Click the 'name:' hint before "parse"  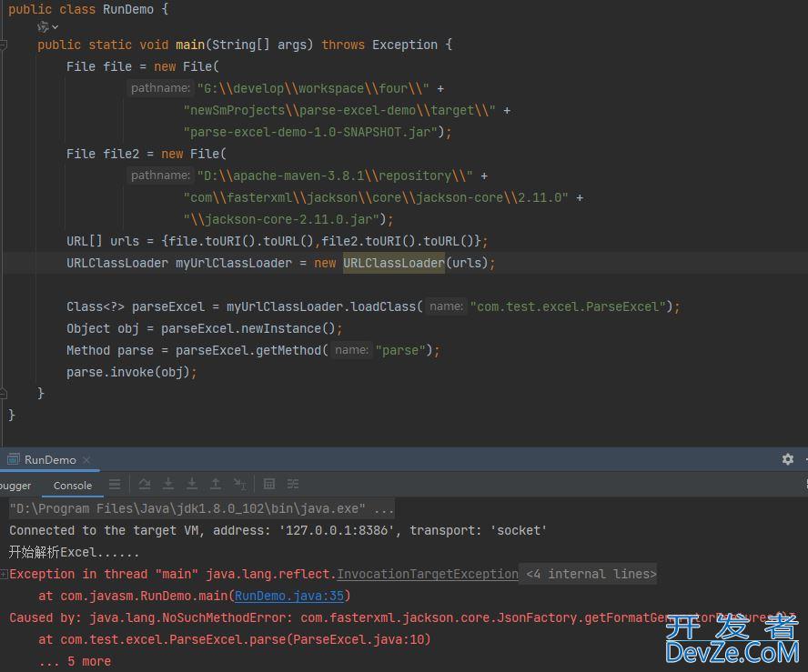pyautogui.click(x=351, y=350)
